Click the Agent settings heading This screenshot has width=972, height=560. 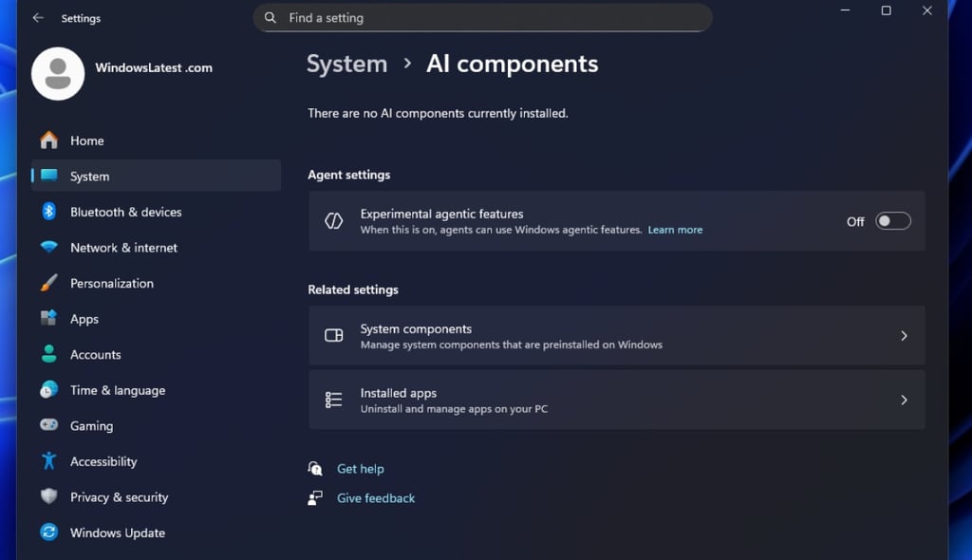[349, 175]
